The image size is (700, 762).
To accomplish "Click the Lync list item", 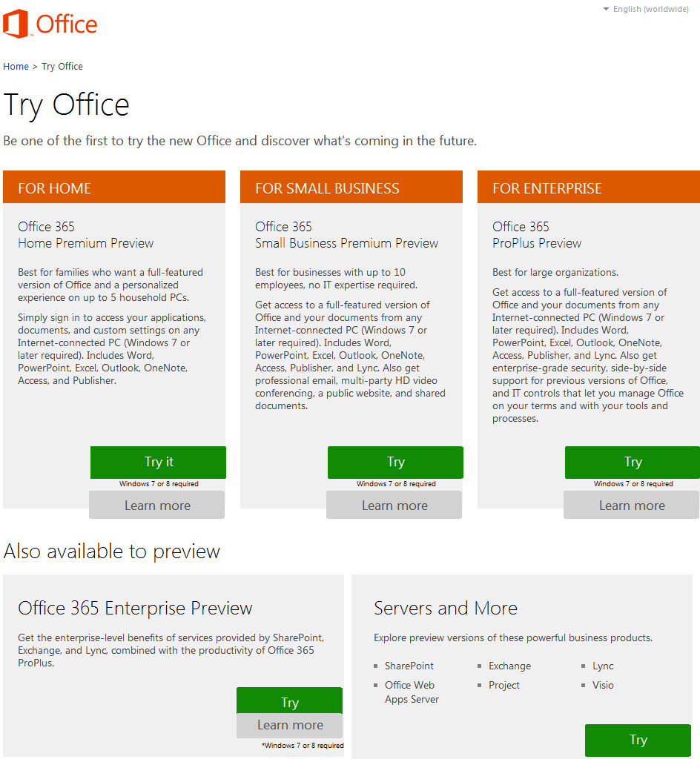I will (603, 666).
